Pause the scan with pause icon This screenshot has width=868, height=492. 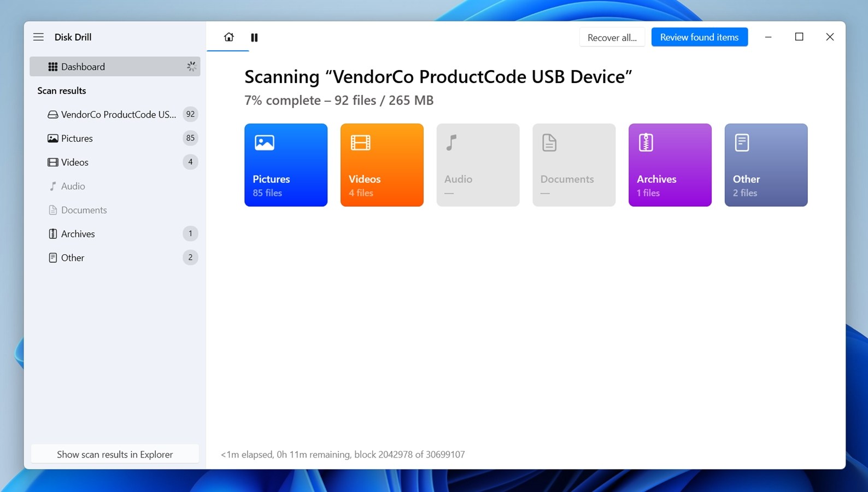(x=254, y=37)
